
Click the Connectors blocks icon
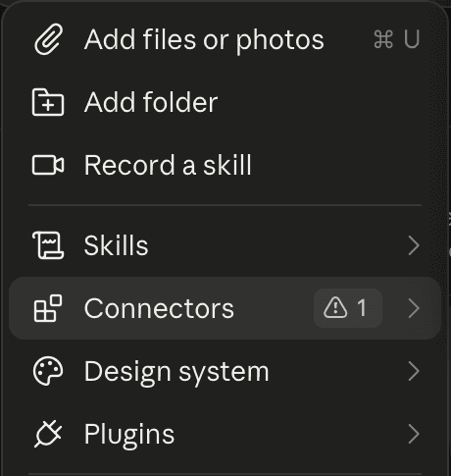click(48, 308)
